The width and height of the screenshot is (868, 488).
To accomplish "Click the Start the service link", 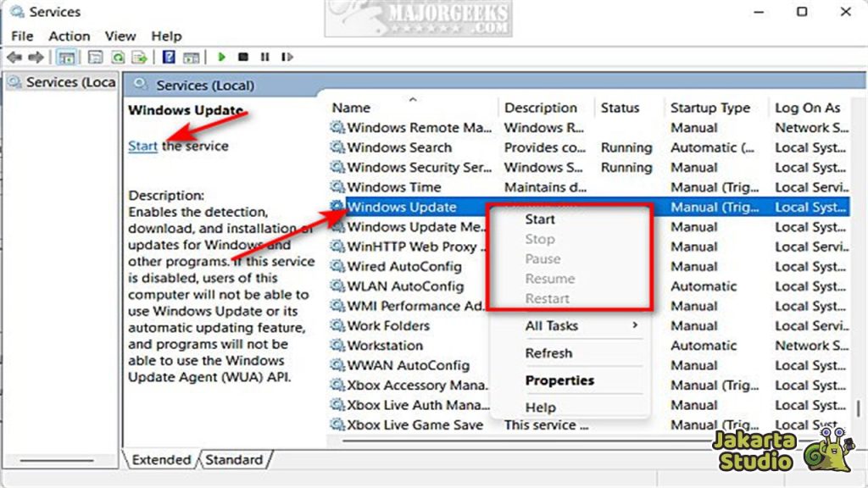I will tap(142, 146).
